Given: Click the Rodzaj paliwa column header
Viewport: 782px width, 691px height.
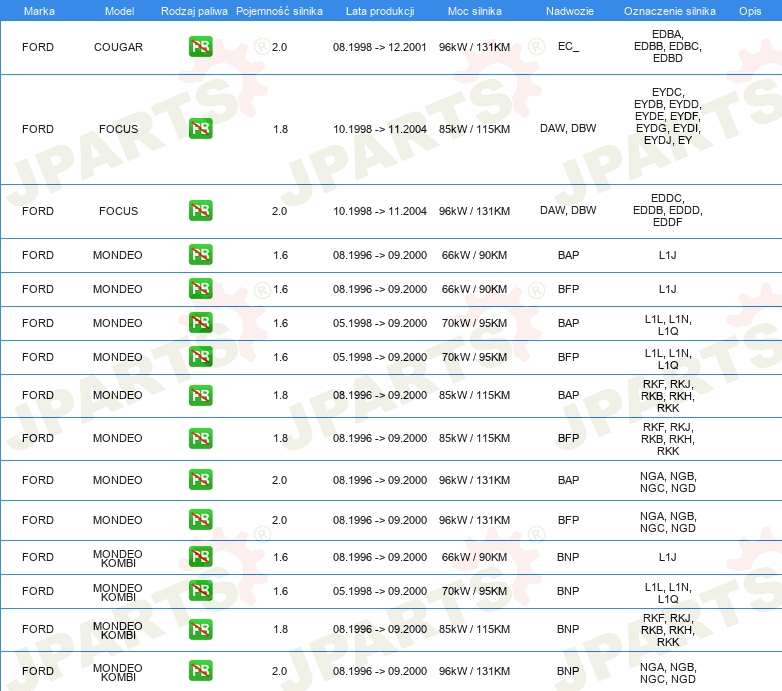Looking at the screenshot, I should [194, 10].
